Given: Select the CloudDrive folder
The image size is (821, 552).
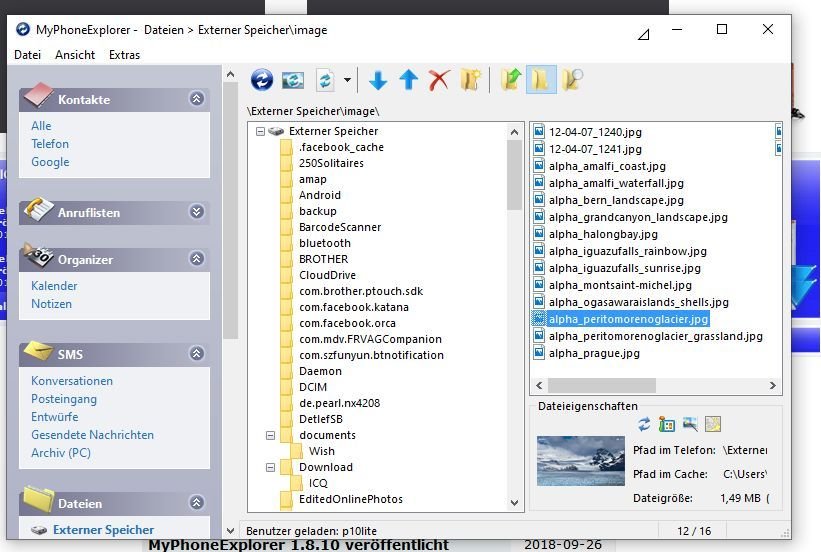Looking at the screenshot, I should pyautogui.click(x=327, y=275).
